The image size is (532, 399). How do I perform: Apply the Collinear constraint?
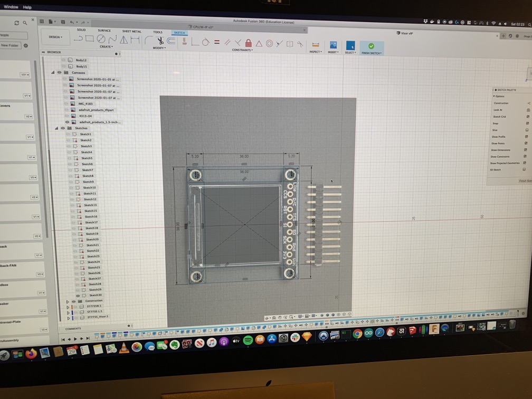click(x=280, y=44)
